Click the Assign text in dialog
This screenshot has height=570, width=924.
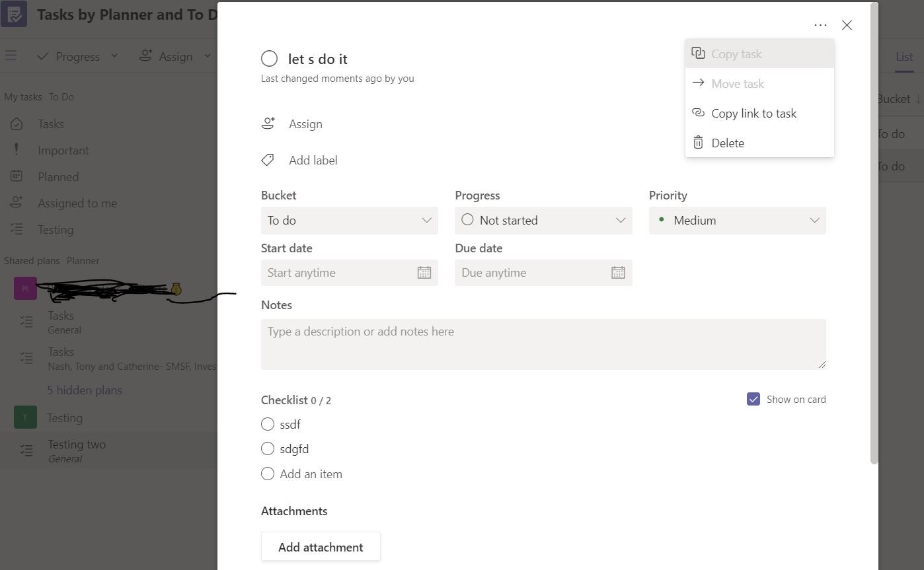[305, 124]
